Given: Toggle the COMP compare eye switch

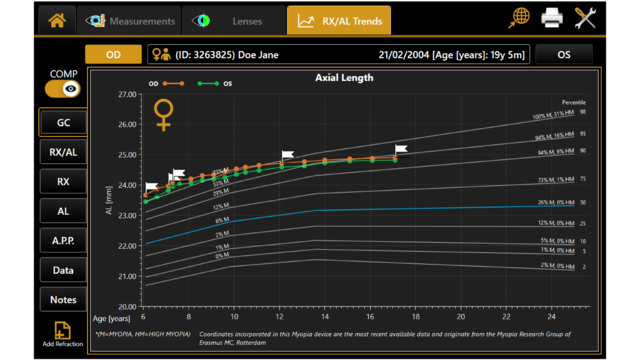Looking at the screenshot, I should point(63,89).
